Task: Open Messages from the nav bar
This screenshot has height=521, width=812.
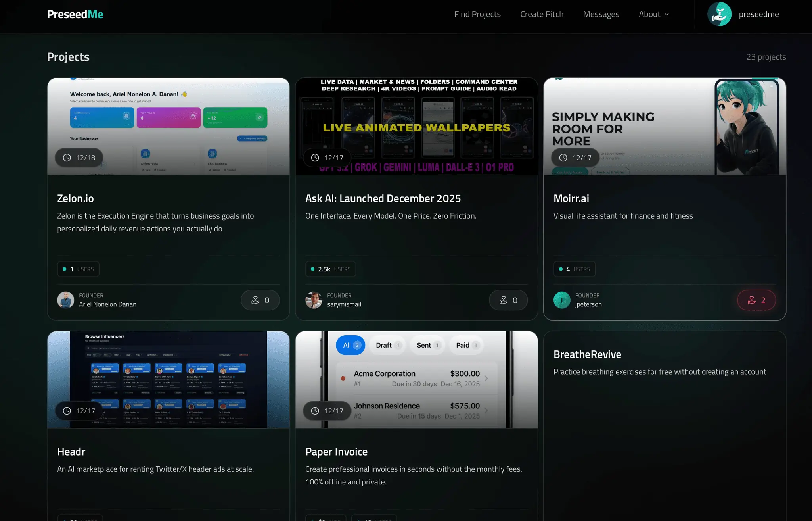Action: point(601,14)
